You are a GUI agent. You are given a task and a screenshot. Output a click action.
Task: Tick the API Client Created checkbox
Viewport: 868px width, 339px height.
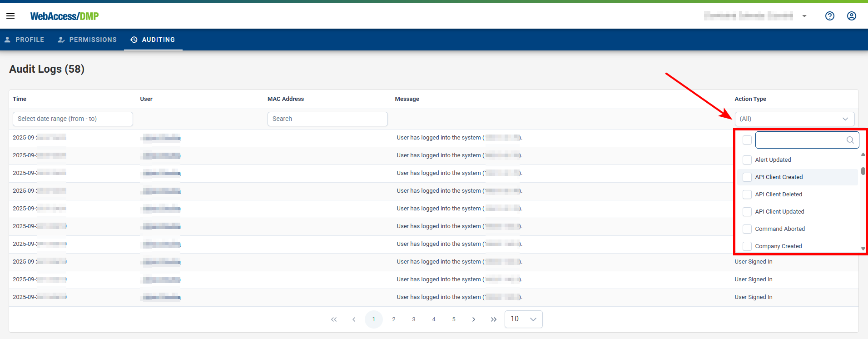pyautogui.click(x=747, y=177)
